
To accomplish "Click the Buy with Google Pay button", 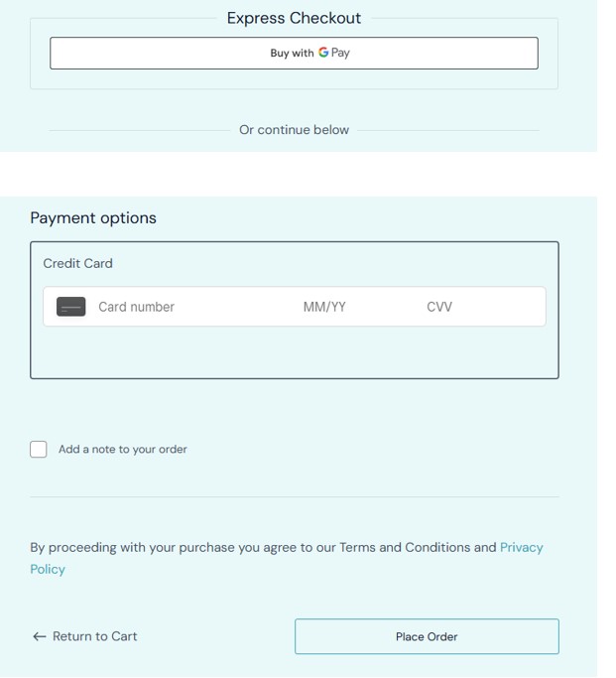I will [x=294, y=54].
